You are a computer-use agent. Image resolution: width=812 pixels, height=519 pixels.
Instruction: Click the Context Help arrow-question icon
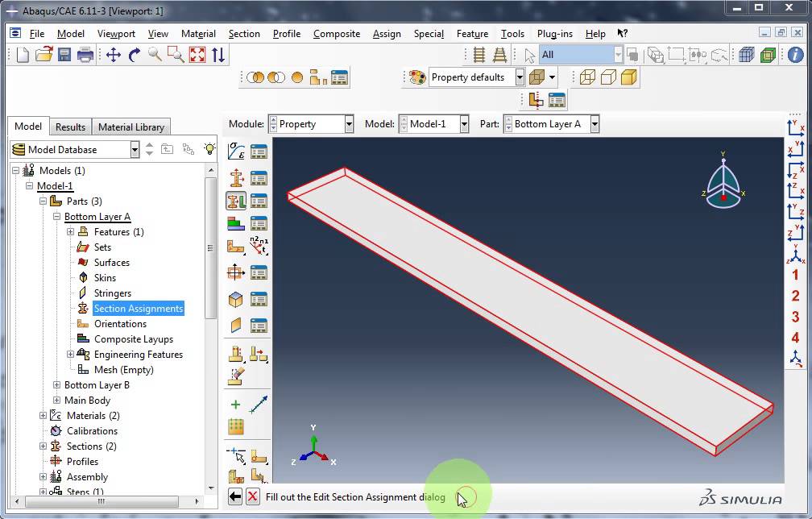coord(622,33)
